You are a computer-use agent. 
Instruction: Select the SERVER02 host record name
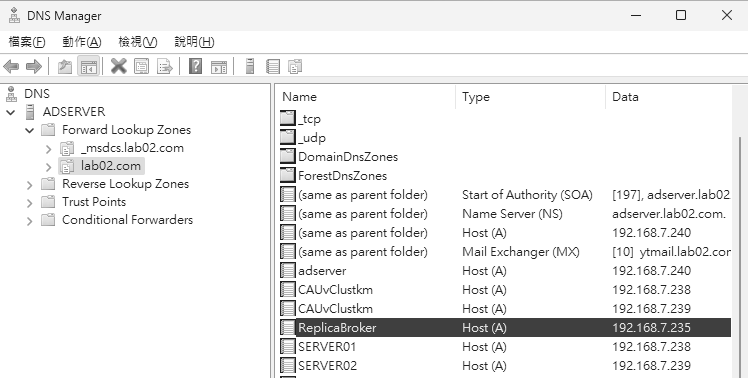(327, 366)
